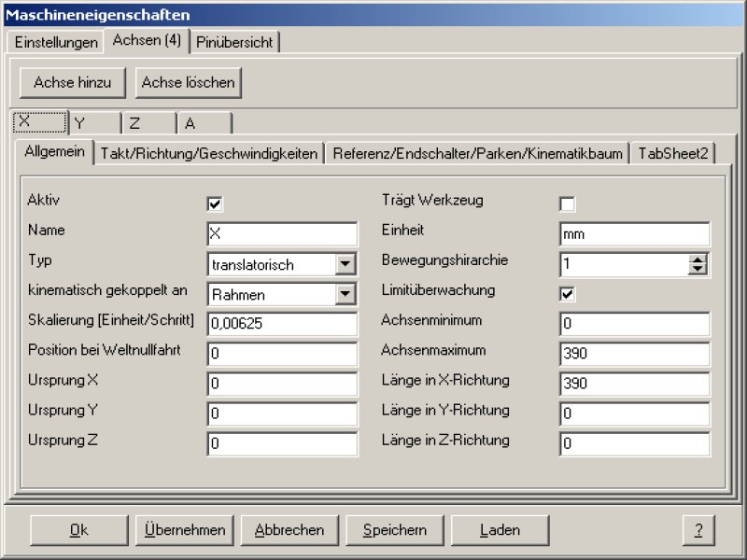Click the Achse hinzu button

tap(73, 82)
